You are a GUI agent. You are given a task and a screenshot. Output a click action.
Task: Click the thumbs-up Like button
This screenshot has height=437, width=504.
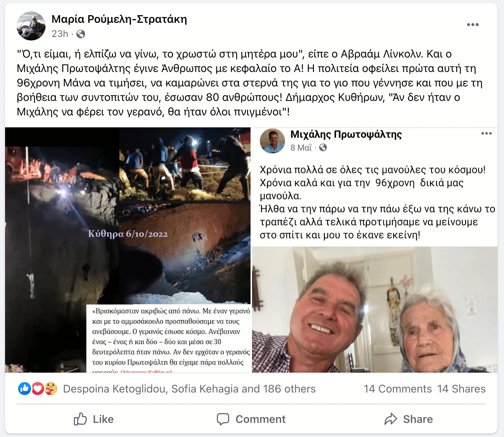(94, 419)
